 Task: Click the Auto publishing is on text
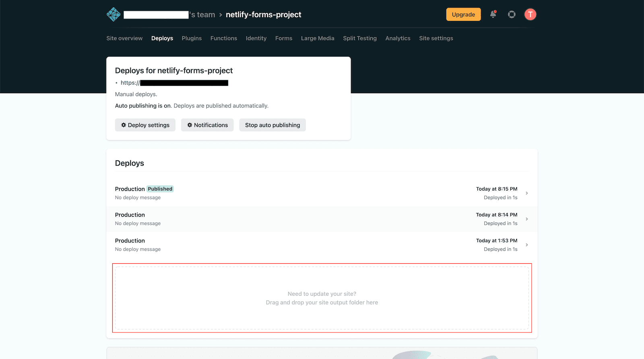pos(143,106)
